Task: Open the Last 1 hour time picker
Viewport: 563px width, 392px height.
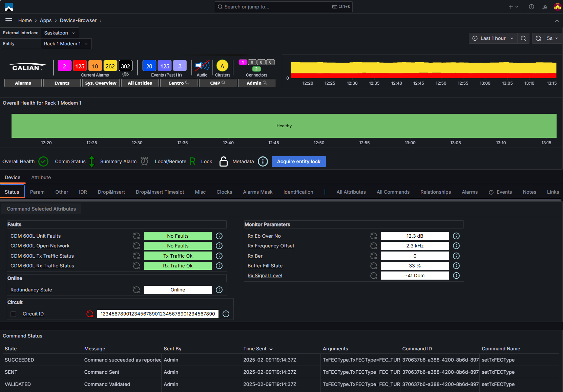Action: (x=493, y=38)
